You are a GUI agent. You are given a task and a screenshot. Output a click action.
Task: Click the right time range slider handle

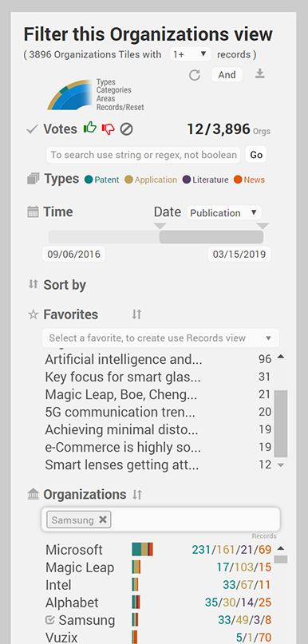click(263, 227)
